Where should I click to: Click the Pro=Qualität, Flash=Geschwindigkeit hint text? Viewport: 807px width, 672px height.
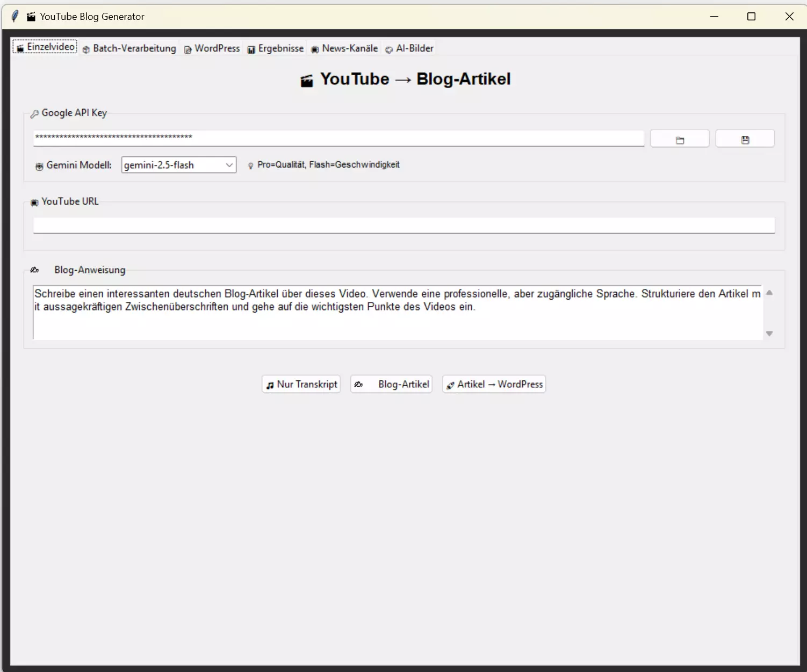[x=328, y=165]
